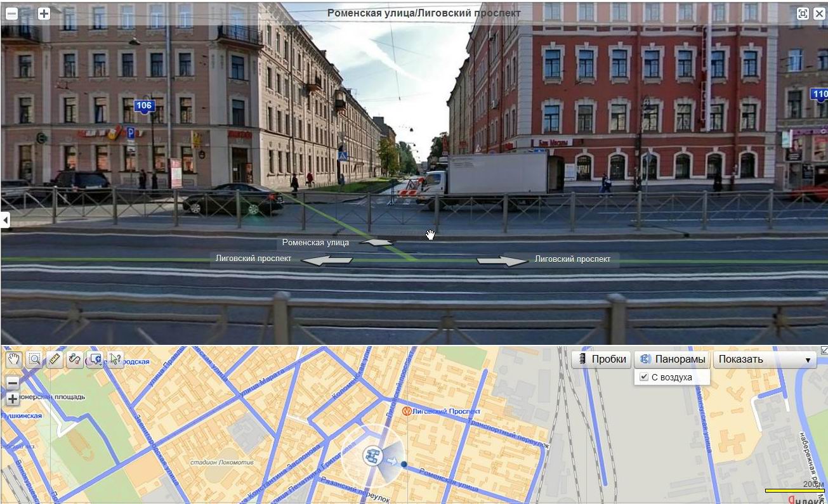
Task: Switch panorama to fullscreen mode
Action: tap(803, 13)
